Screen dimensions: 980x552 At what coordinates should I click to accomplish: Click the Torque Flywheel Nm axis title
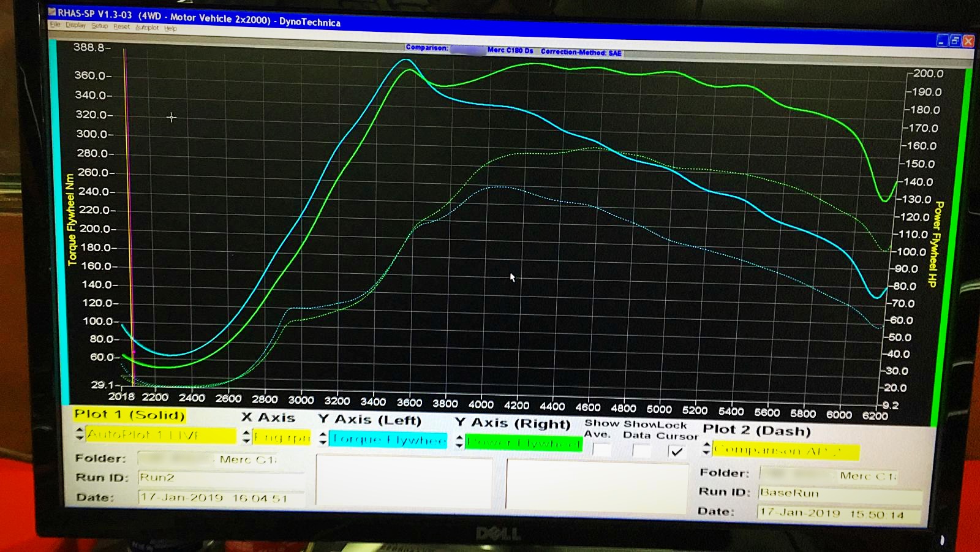71,219
